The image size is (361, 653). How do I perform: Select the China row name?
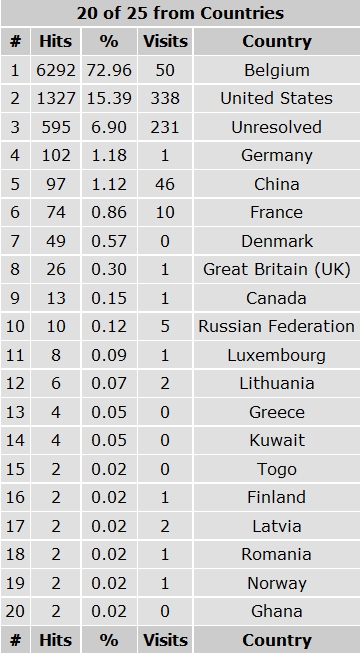(276, 184)
